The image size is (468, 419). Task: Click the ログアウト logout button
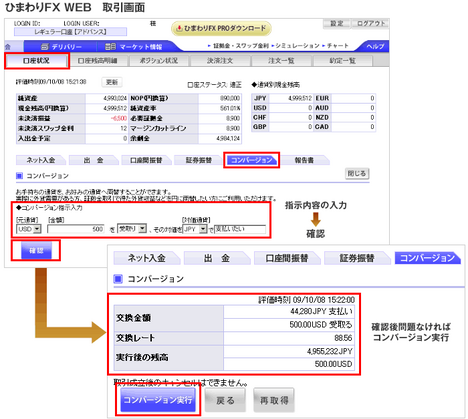coord(371,23)
